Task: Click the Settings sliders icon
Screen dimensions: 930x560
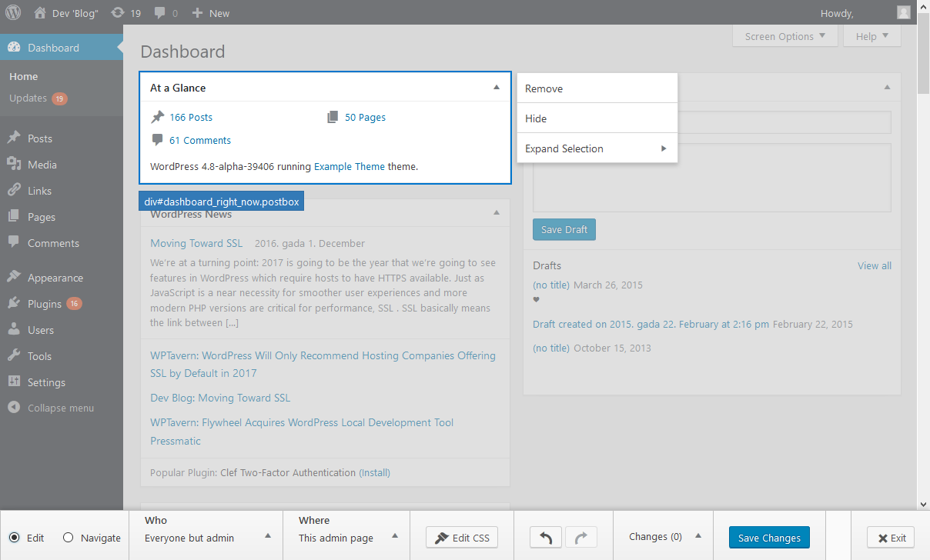Action: tap(14, 382)
